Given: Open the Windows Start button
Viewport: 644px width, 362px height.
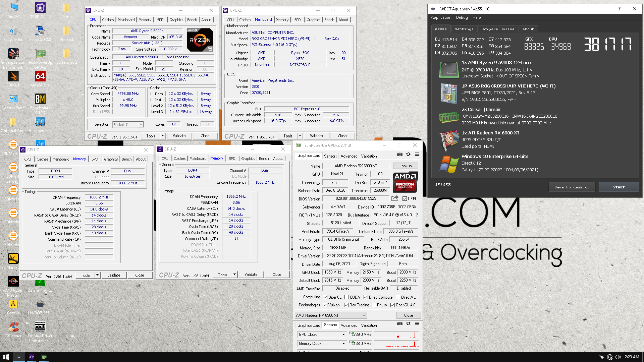Looking at the screenshot, I should click(6, 357).
